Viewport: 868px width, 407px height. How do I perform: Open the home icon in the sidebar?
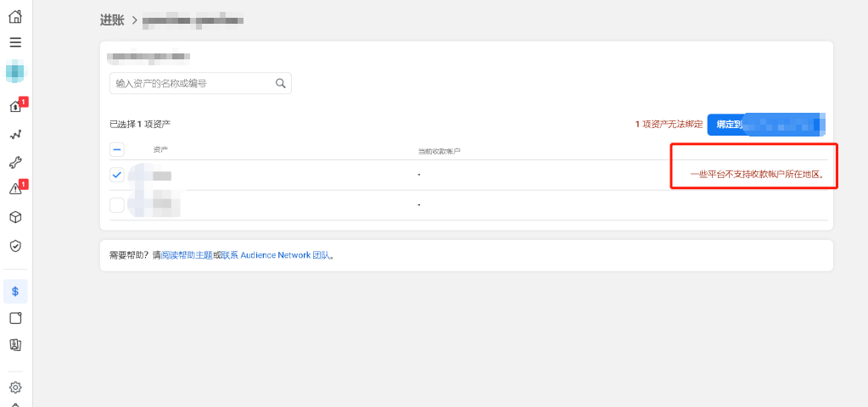[x=15, y=16]
